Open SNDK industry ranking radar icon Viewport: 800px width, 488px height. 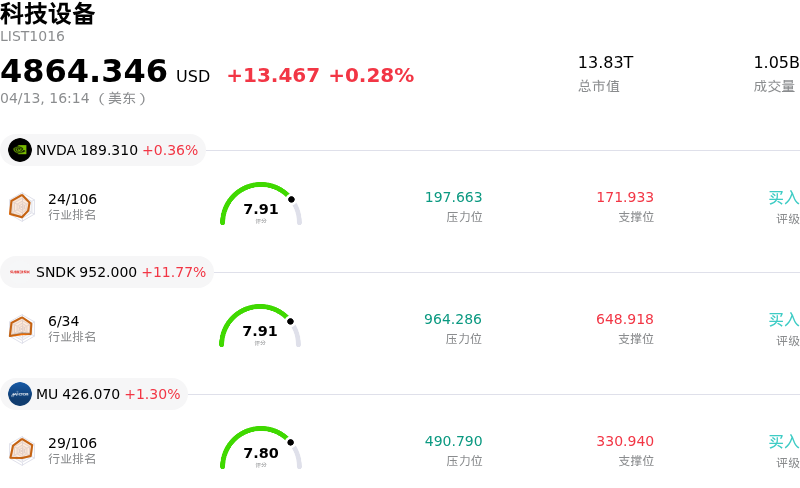[x=21, y=328]
